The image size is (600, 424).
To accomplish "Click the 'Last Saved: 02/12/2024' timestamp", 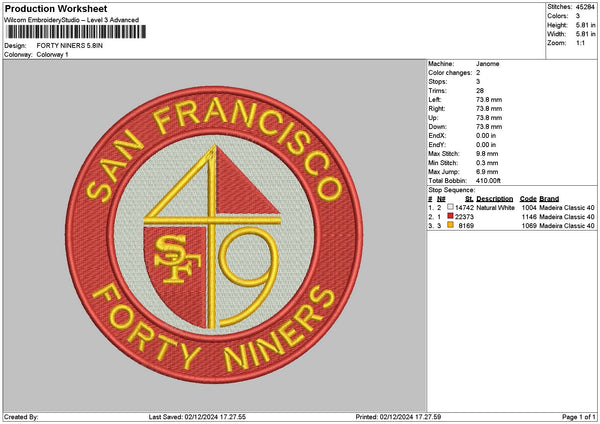I will (197, 417).
